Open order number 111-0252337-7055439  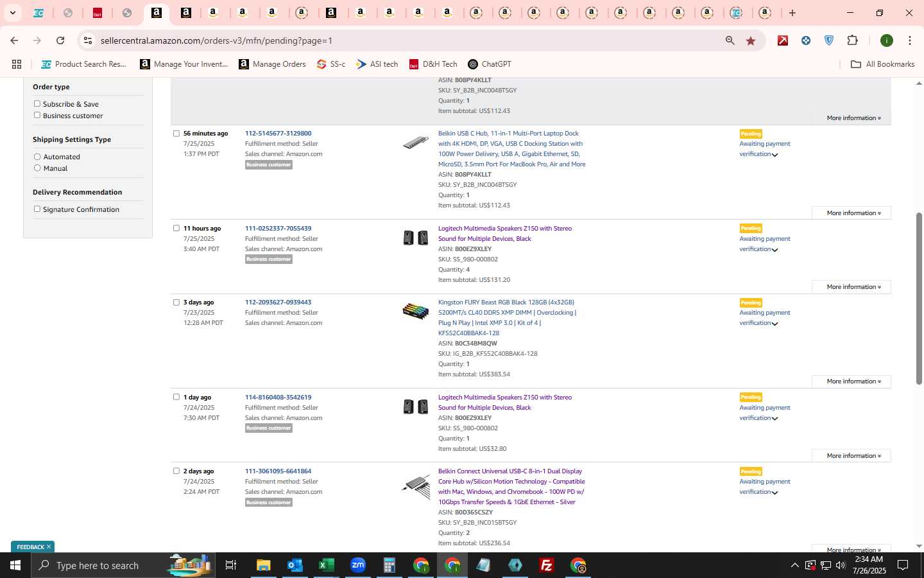(x=278, y=229)
